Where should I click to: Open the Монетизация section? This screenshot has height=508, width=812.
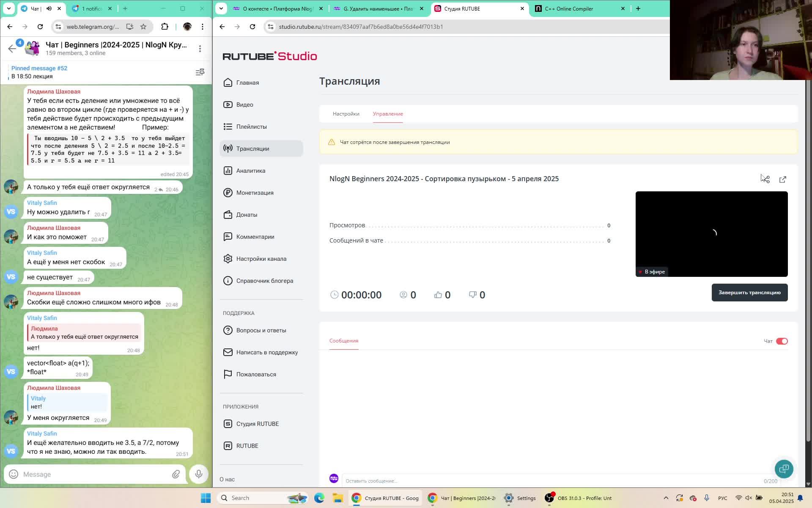(254, 193)
